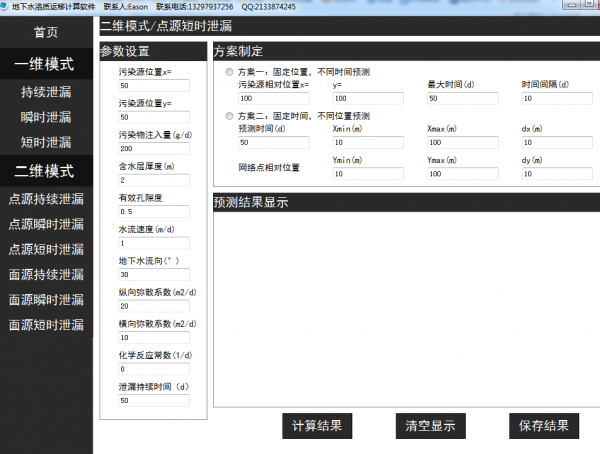Click the 有效孔隙度 input box
This screenshot has height=454, width=600.
(x=152, y=211)
